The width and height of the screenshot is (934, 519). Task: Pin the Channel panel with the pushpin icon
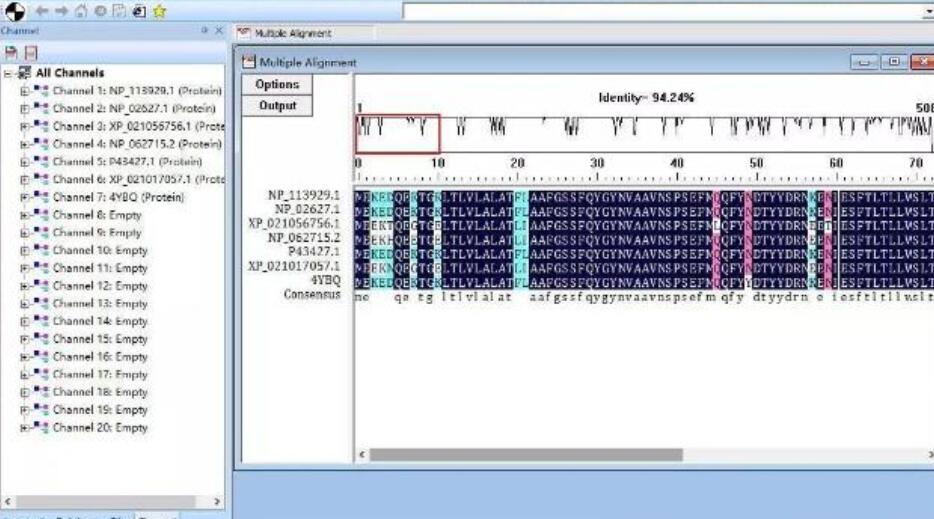point(204,30)
